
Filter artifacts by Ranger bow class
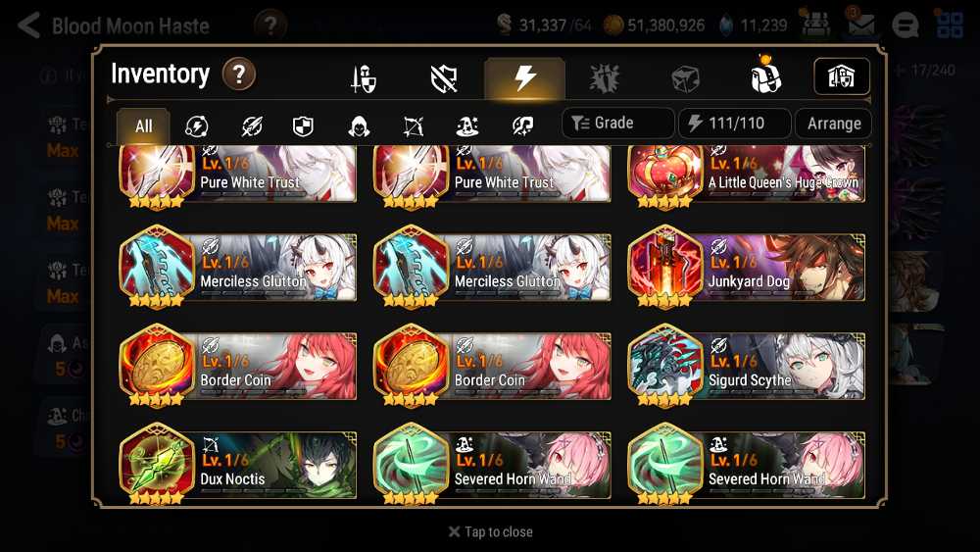[414, 126]
